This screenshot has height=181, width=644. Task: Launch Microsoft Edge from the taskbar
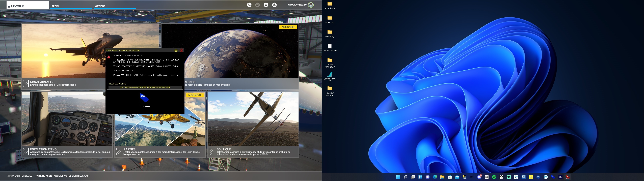coord(435,177)
